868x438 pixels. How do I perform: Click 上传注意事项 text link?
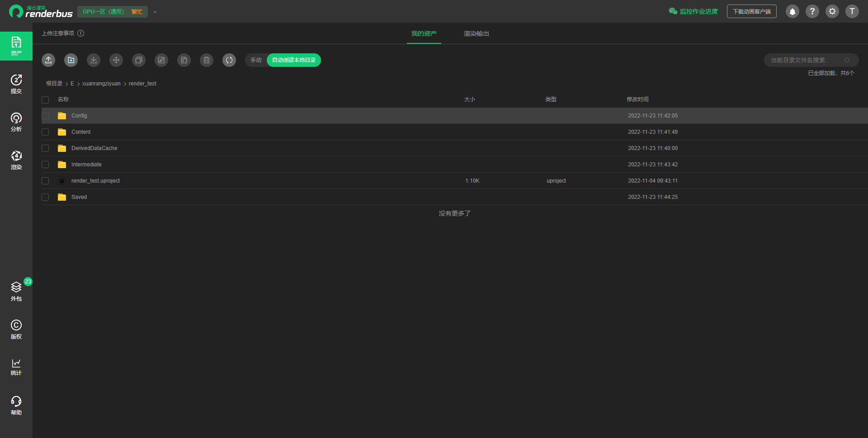(58, 33)
